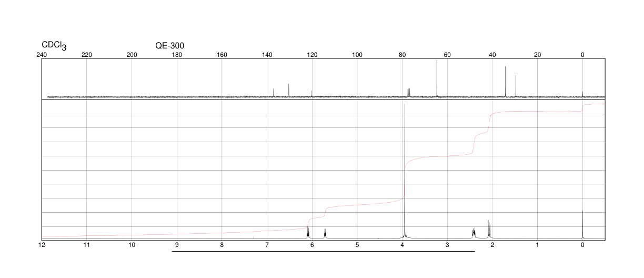Select the 40 tick label on carbon axis
The image size is (644, 278).
tap(492, 55)
